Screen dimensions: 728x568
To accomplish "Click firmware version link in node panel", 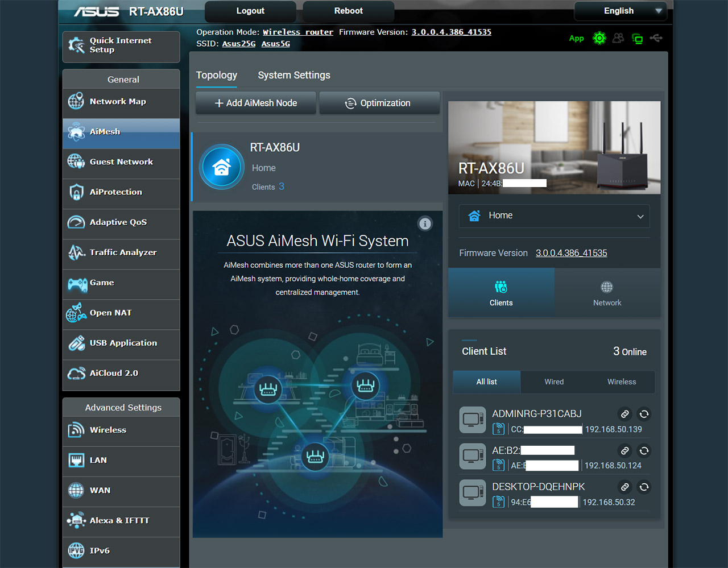I will click(572, 253).
